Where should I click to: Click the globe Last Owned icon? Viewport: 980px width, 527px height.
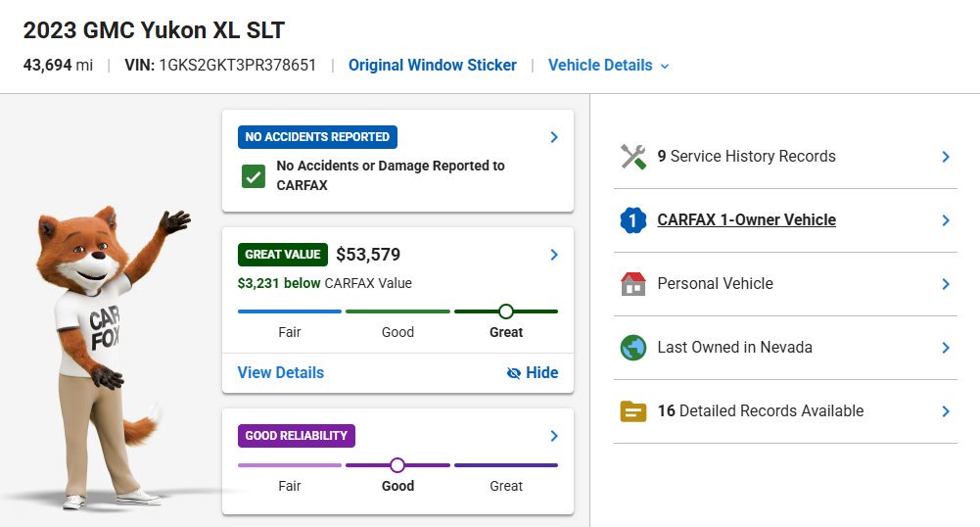pos(633,348)
